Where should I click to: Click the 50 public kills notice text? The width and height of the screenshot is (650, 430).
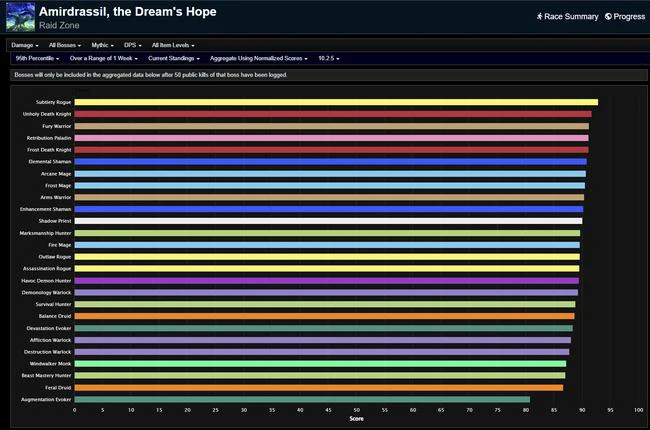(151, 75)
